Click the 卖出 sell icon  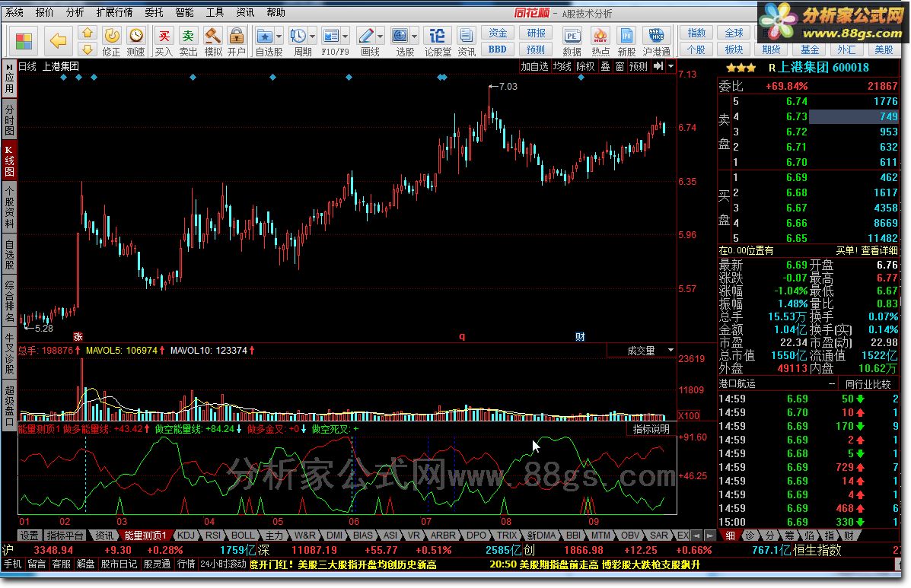click(x=188, y=36)
